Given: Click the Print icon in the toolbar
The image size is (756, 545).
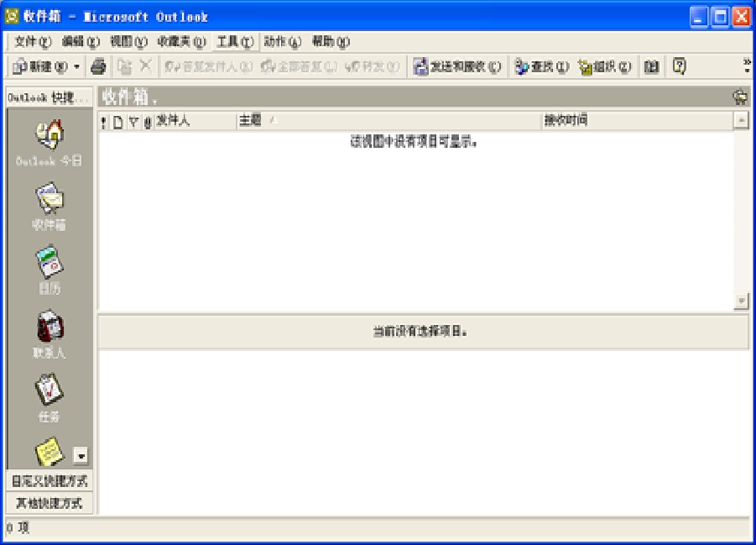Looking at the screenshot, I should 98,66.
